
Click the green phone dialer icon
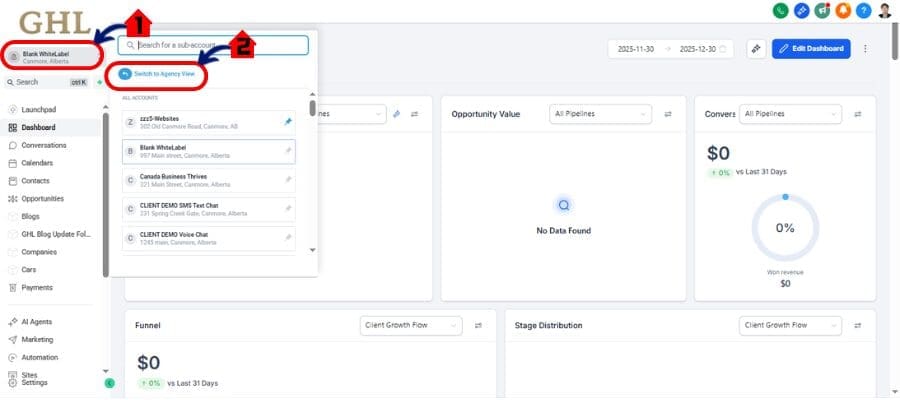pyautogui.click(x=780, y=11)
